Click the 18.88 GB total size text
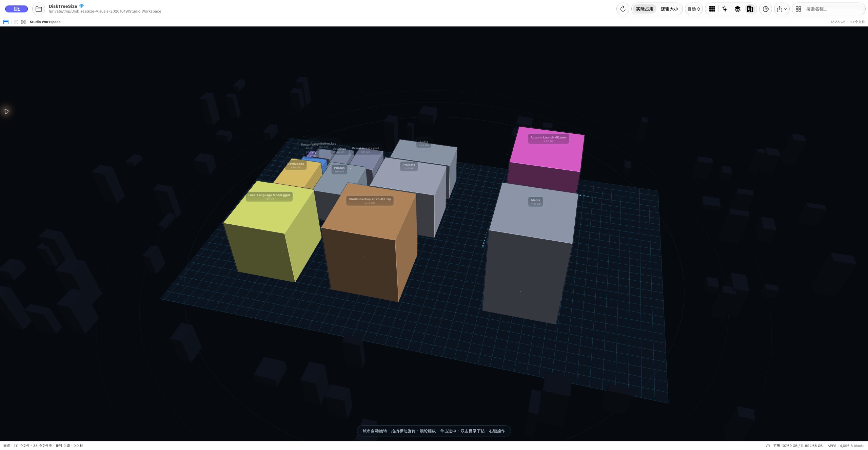Viewport: 868px width, 450px height. point(838,22)
